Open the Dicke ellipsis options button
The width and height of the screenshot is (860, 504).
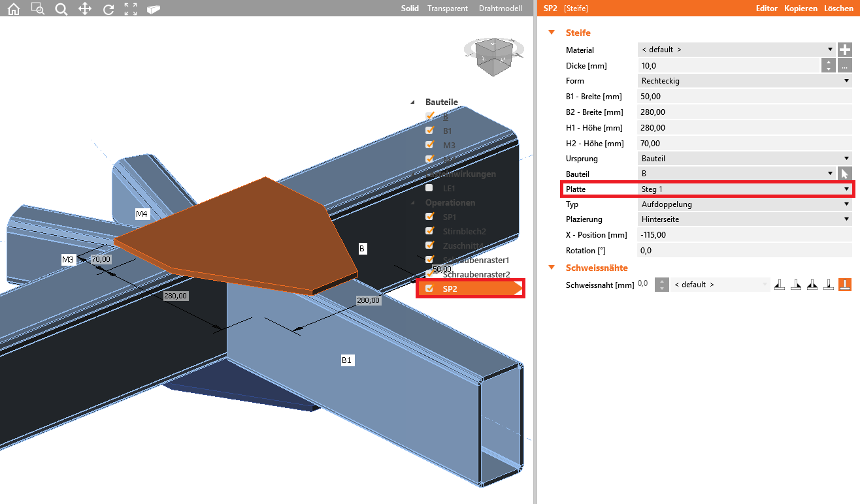tap(845, 65)
